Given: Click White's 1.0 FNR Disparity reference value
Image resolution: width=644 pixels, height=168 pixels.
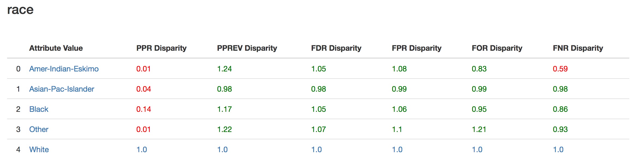Looking at the screenshot, I should (558, 149).
